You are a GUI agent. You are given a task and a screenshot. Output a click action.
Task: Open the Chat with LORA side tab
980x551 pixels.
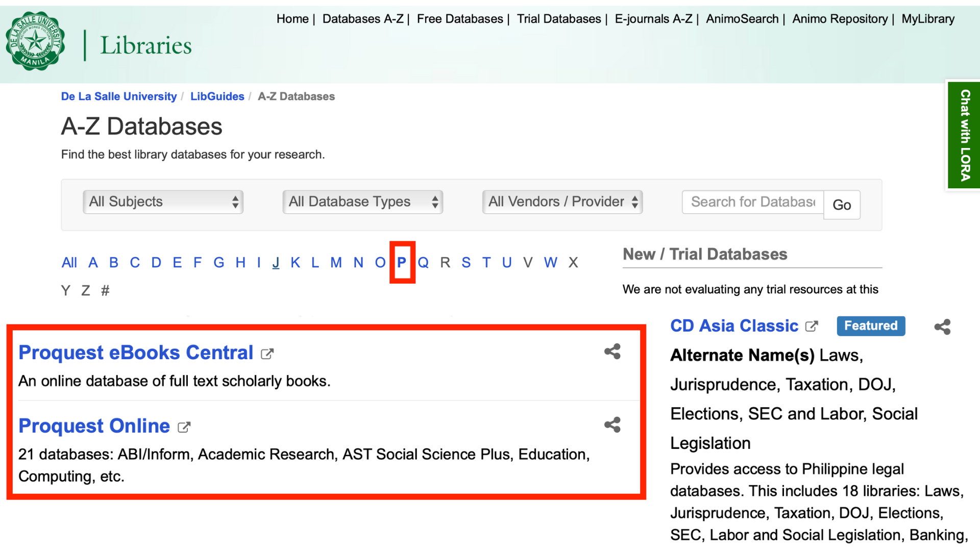click(x=964, y=135)
